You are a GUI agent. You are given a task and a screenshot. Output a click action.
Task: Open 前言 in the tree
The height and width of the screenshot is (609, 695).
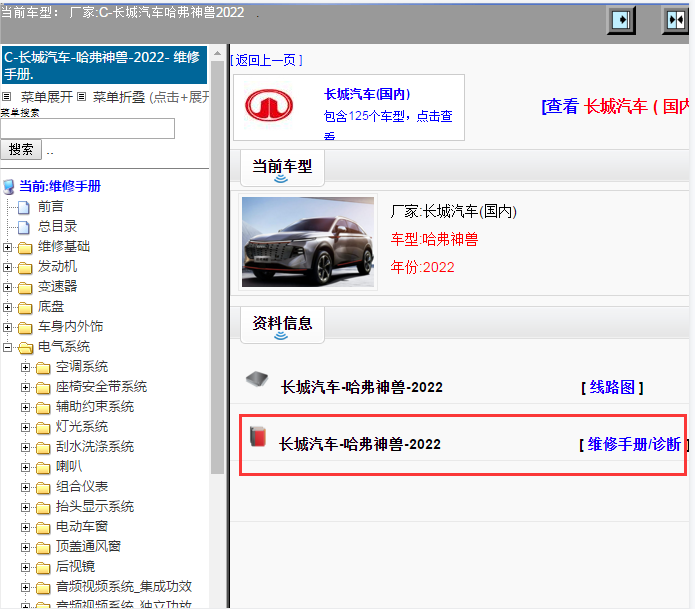[51, 207]
